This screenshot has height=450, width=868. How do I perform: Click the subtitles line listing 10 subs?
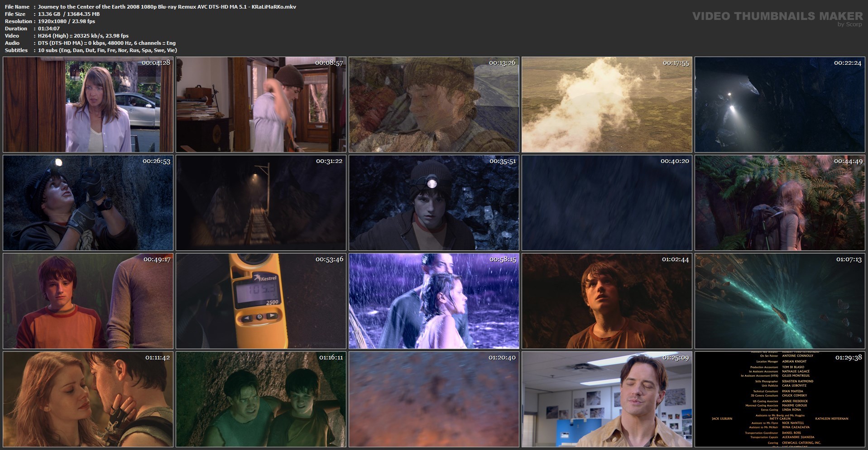click(107, 50)
